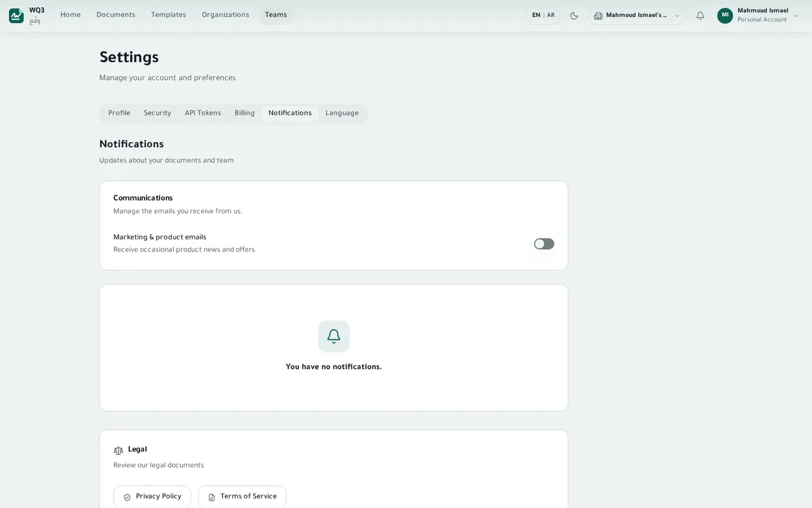
Task: Click the organization building icon
Action: [598, 16]
